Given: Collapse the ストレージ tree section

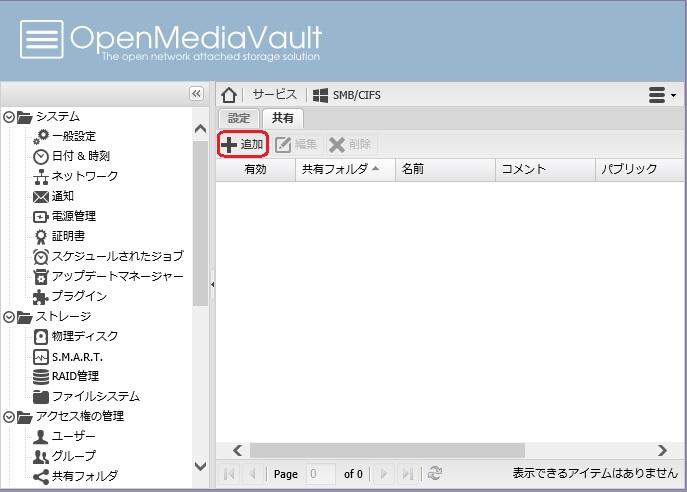Looking at the screenshot, I should pyautogui.click(x=9, y=317).
